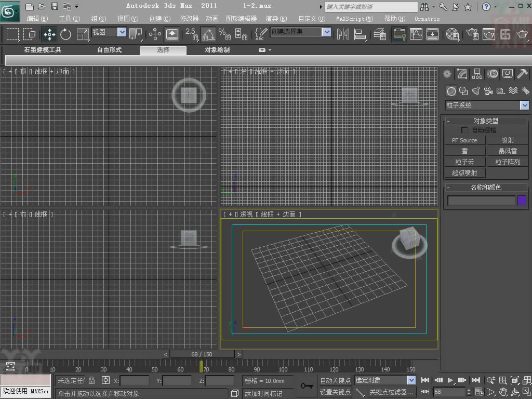Viewport: 532px width, 399px height.
Task: Toggle Percent Snap
Action: [x=224, y=34]
